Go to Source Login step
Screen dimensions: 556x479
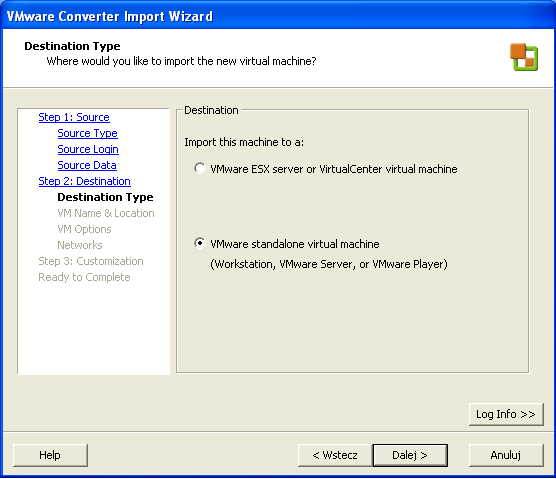click(x=88, y=149)
